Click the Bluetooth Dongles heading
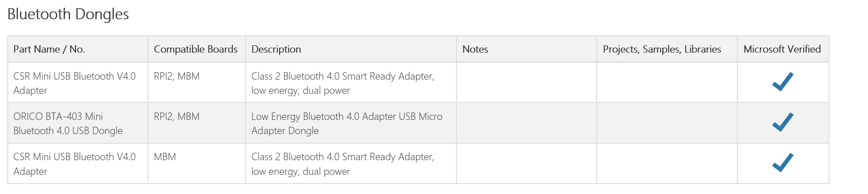Screen dimensions: 868x194 [68, 14]
